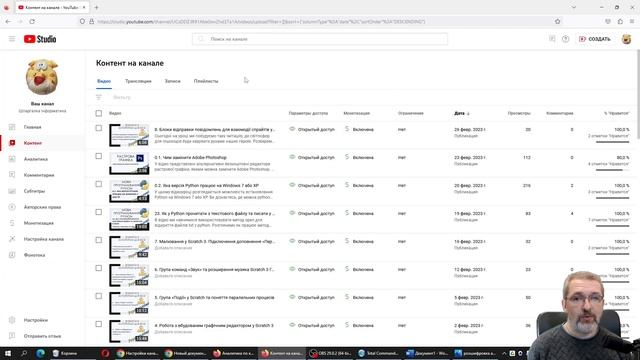
Task: Open Microsoft Edge from the taskbar
Action: point(40,353)
